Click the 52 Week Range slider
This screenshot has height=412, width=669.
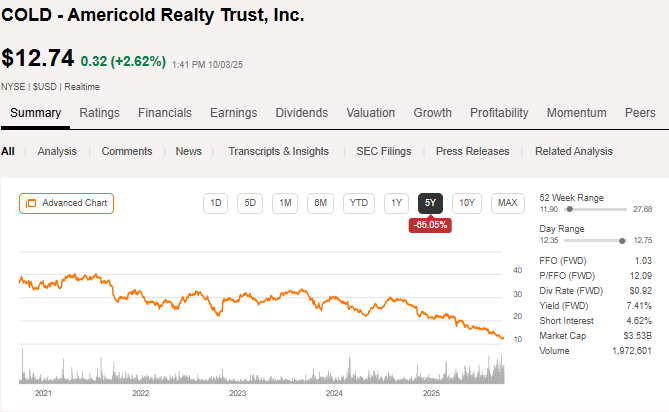595,209
